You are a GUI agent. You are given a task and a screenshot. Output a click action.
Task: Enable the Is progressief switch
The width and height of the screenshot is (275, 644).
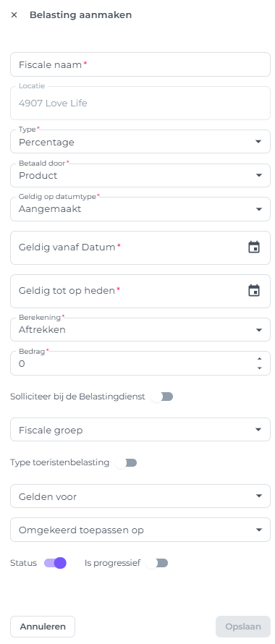pos(157,563)
